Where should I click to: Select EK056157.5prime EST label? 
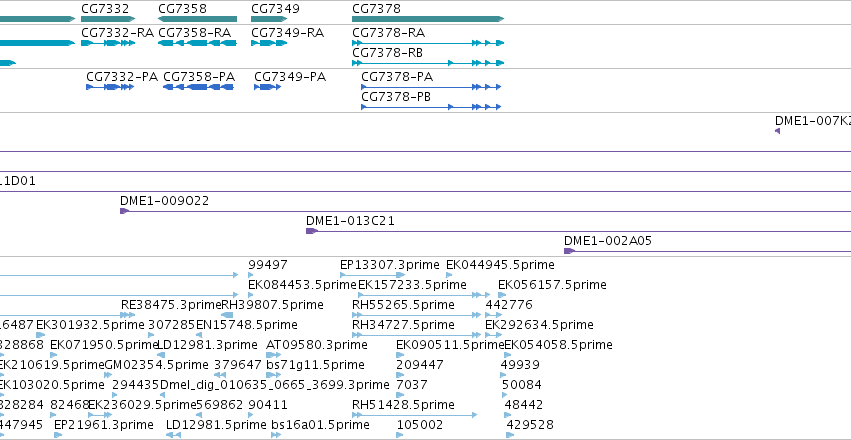pyautogui.click(x=552, y=285)
